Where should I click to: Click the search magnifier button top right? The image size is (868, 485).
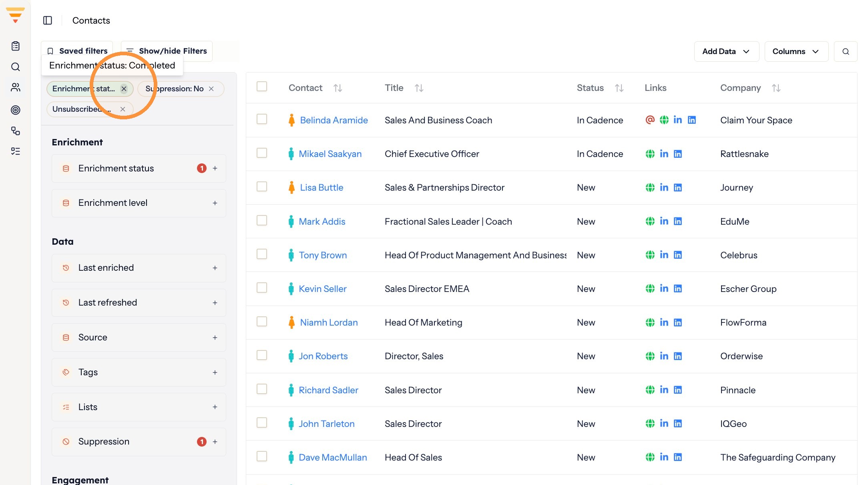click(846, 51)
